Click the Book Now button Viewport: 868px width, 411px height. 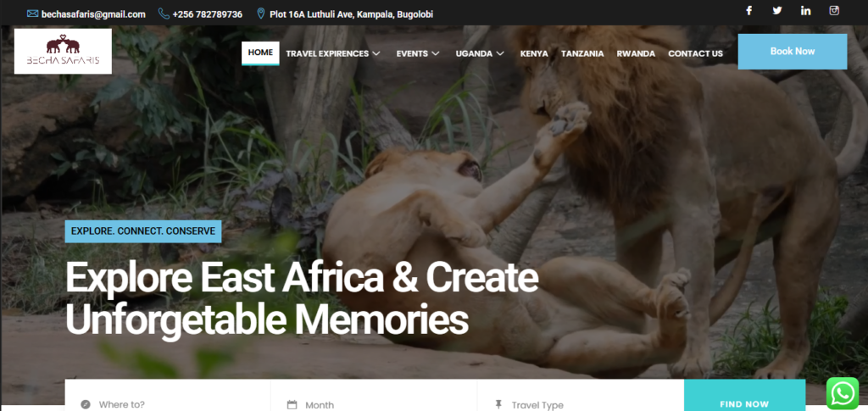793,52
